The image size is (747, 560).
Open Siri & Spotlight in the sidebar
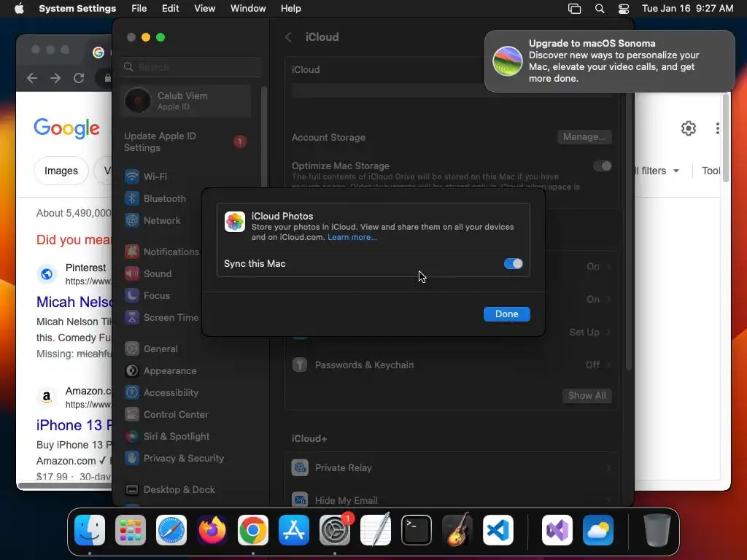click(x=187, y=437)
